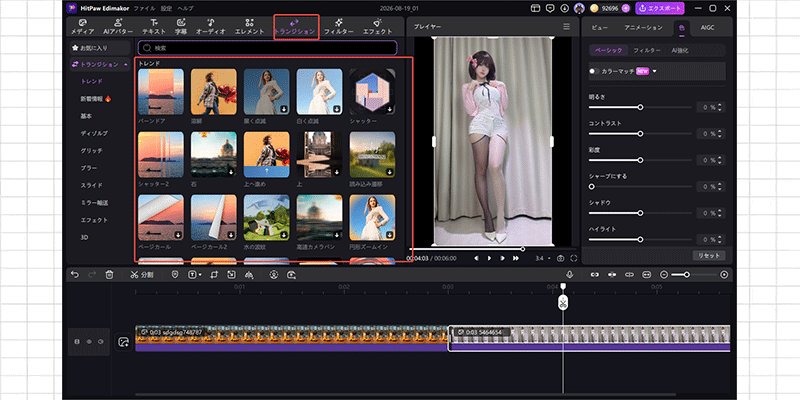The height and width of the screenshot is (400, 800).
Task: Select the シャッター transition thumbnail
Action: click(x=372, y=92)
